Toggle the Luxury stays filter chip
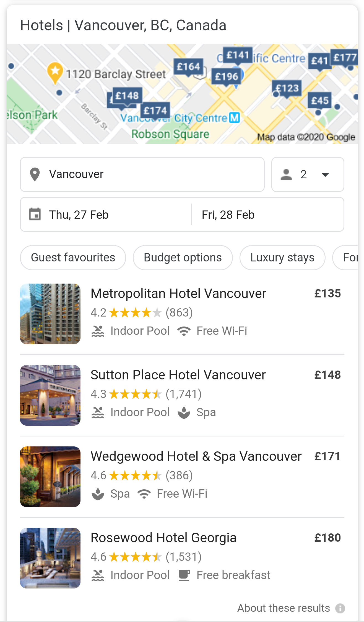Image resolution: width=364 pixels, height=622 pixels. coord(282,258)
